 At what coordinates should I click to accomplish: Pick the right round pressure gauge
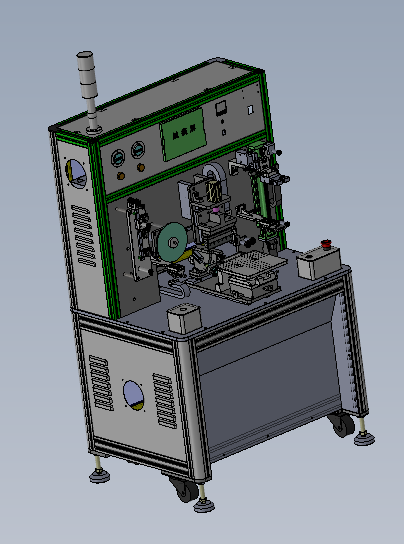[x=138, y=150]
